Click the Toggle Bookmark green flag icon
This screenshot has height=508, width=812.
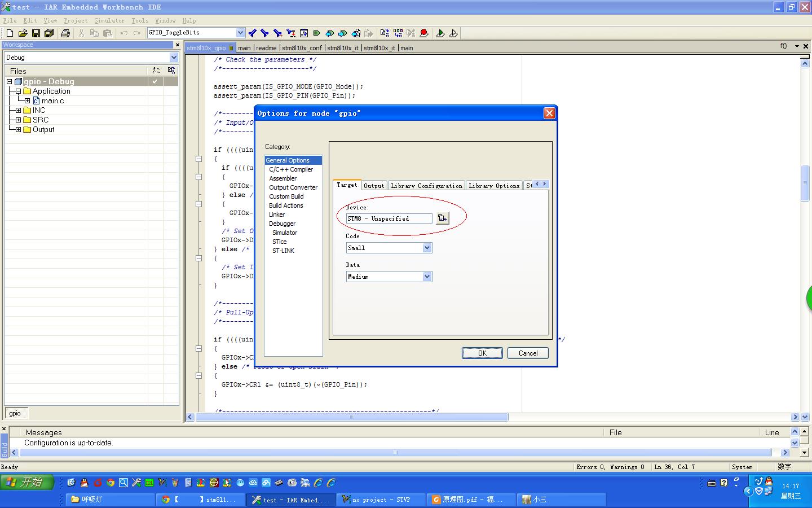click(x=317, y=33)
